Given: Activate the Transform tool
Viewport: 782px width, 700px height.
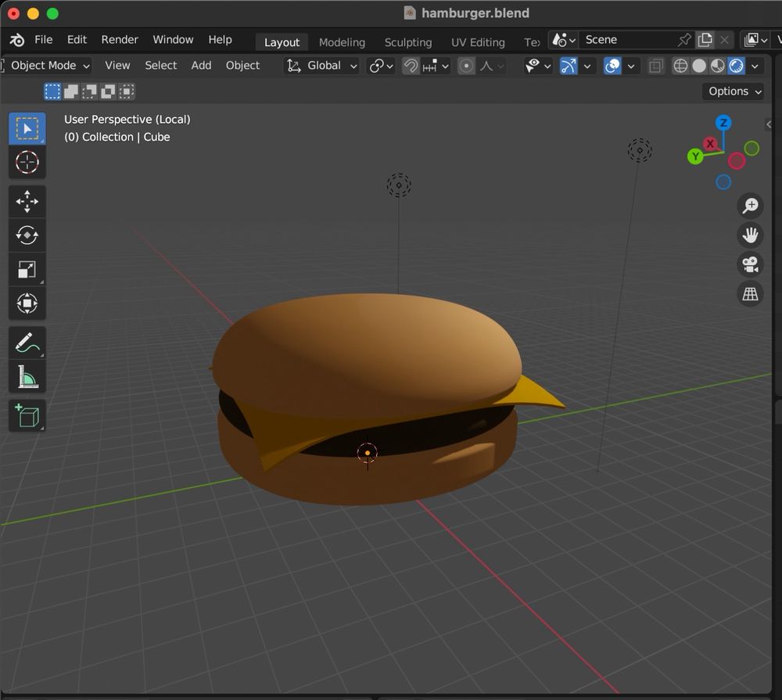Looking at the screenshot, I should pyautogui.click(x=27, y=304).
